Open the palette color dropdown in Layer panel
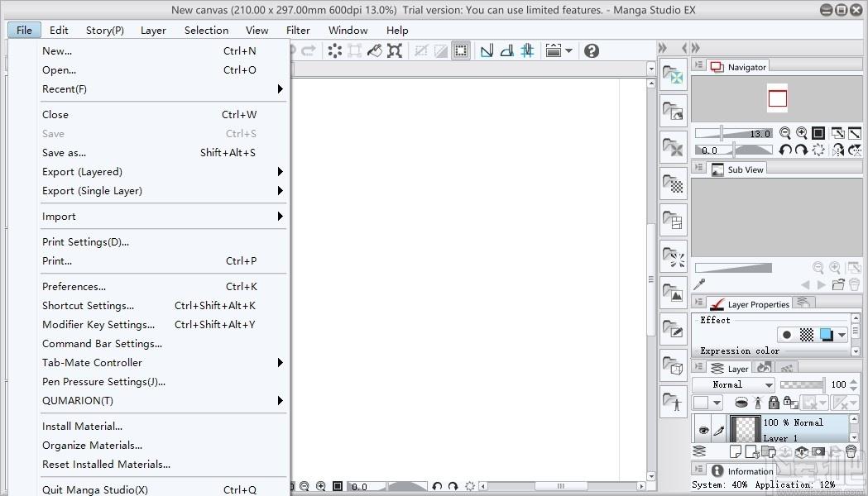Image resolution: width=868 pixels, height=496 pixels. [x=717, y=403]
